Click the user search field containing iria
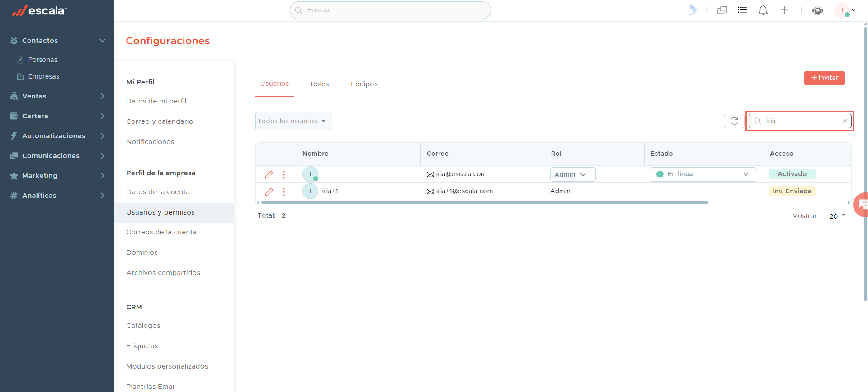The width and height of the screenshot is (868, 392). coord(800,121)
